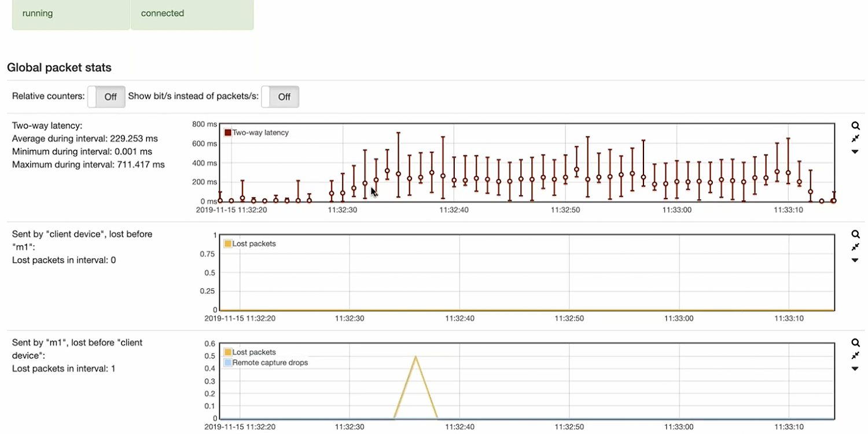868x434 pixels.
Task: Click the dark red Two-way latency legend swatch
Action: pos(228,133)
